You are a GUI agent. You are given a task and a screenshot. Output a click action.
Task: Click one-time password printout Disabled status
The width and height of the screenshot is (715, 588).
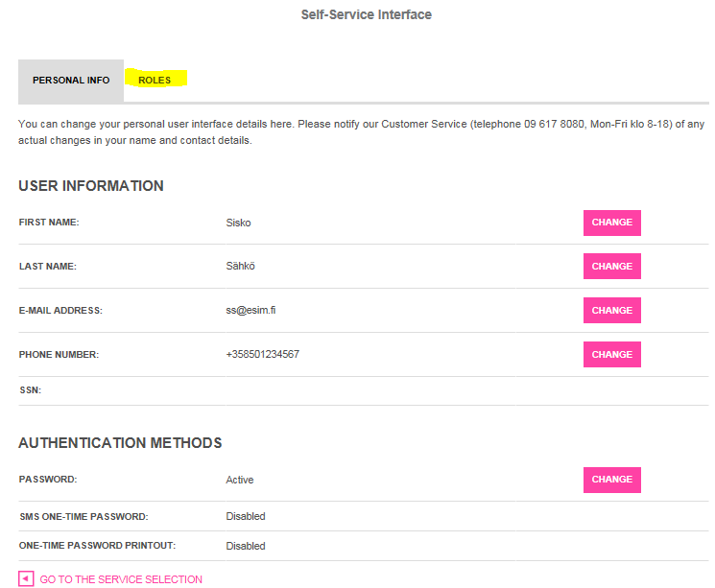[246, 546]
